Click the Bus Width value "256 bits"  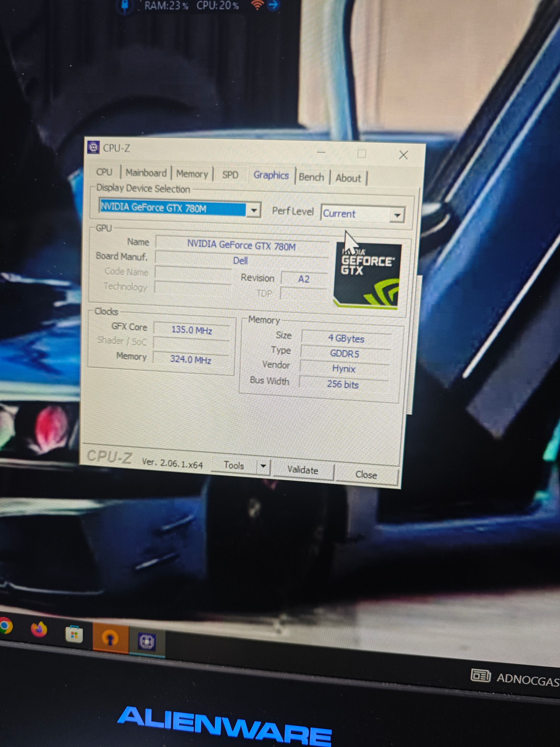[x=343, y=384]
